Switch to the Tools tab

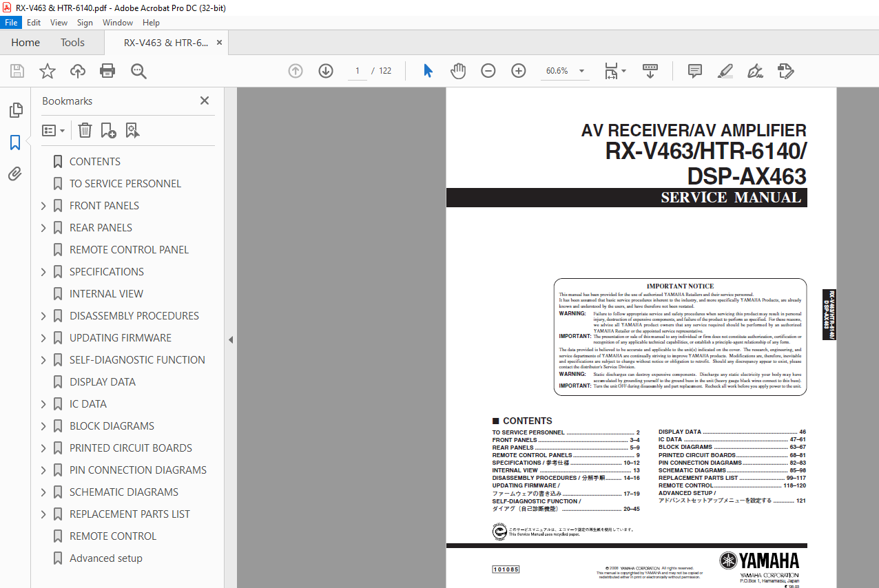[x=72, y=43]
